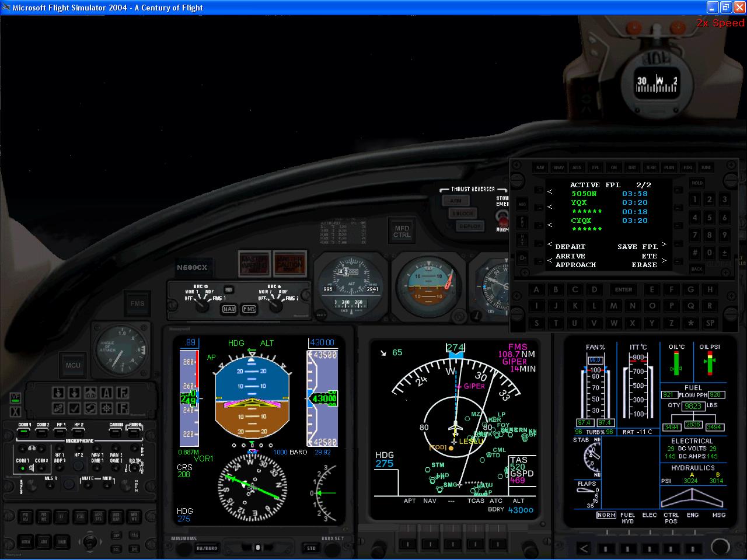Select SAVE FPL line key arrow
Image resolution: width=747 pixels, height=560 pixels.
[664, 245]
